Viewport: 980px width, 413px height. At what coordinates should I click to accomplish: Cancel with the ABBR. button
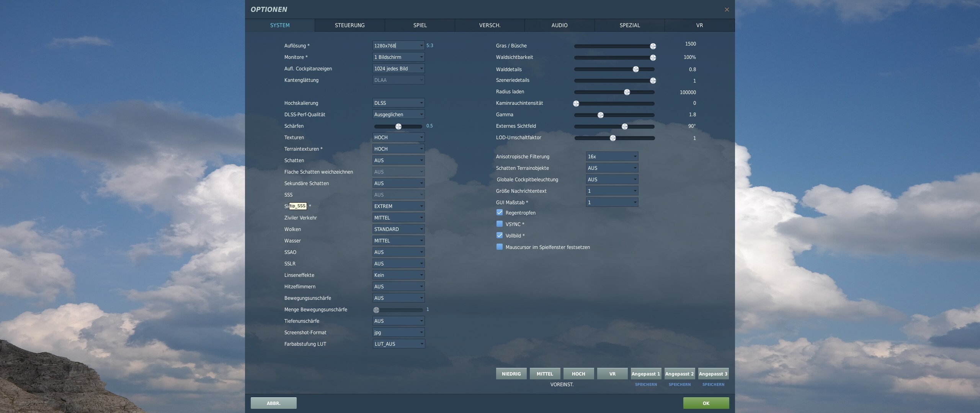pyautogui.click(x=274, y=403)
